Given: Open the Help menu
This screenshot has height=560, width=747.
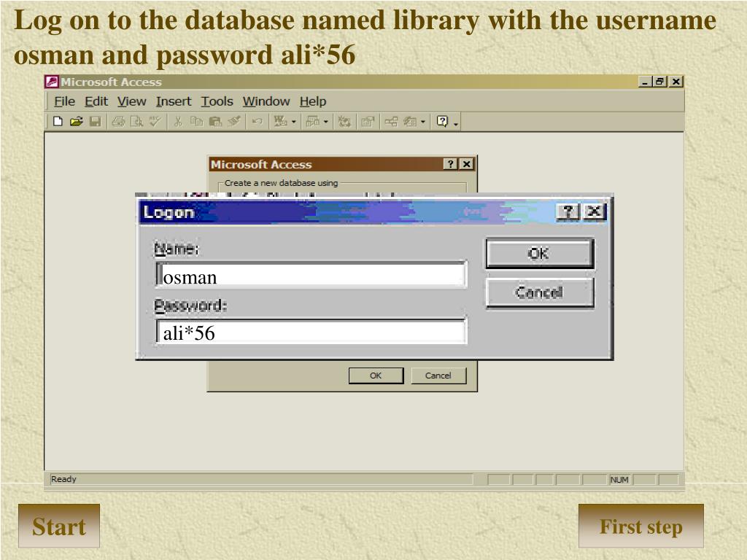Looking at the screenshot, I should 313,101.
